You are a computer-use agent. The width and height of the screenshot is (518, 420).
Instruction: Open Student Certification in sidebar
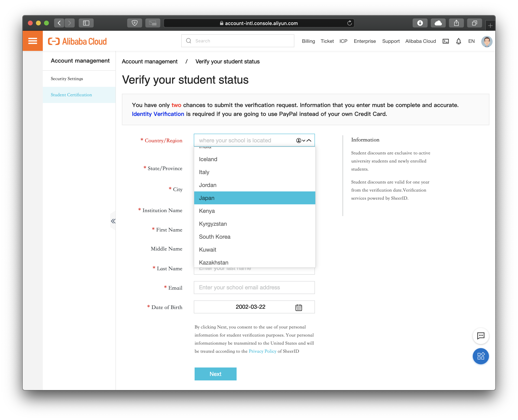(x=71, y=95)
